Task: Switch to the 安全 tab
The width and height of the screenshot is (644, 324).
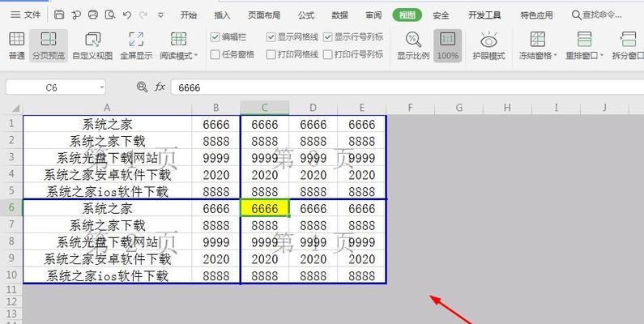Action: point(441,15)
